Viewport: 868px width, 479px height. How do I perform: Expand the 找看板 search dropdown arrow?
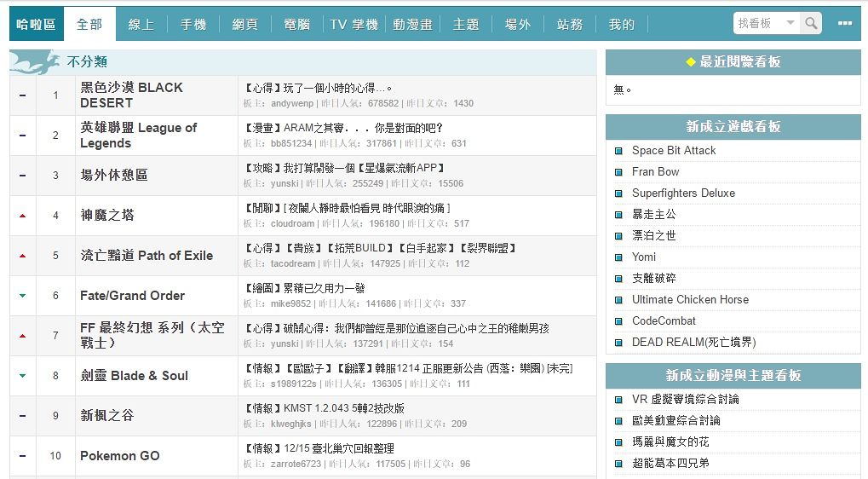pos(790,24)
